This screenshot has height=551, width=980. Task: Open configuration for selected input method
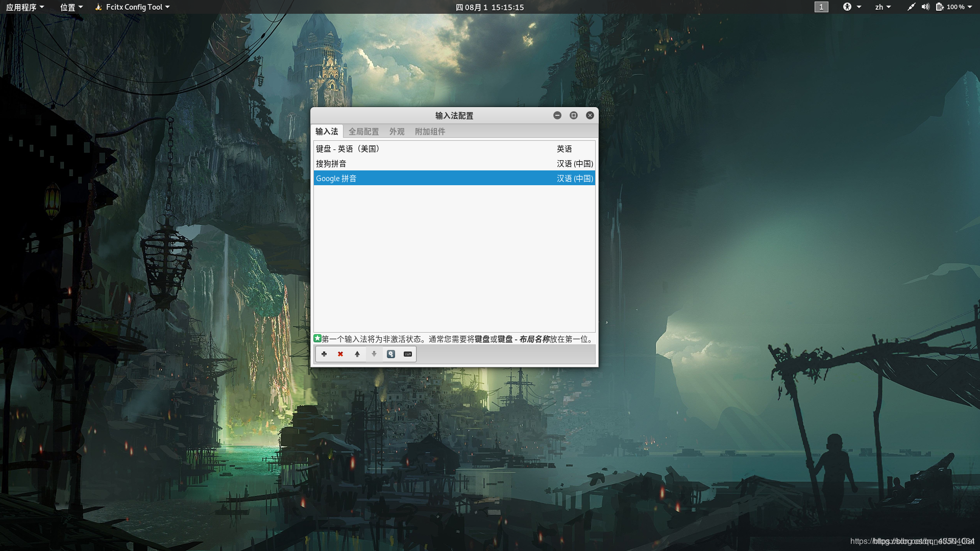pos(391,354)
